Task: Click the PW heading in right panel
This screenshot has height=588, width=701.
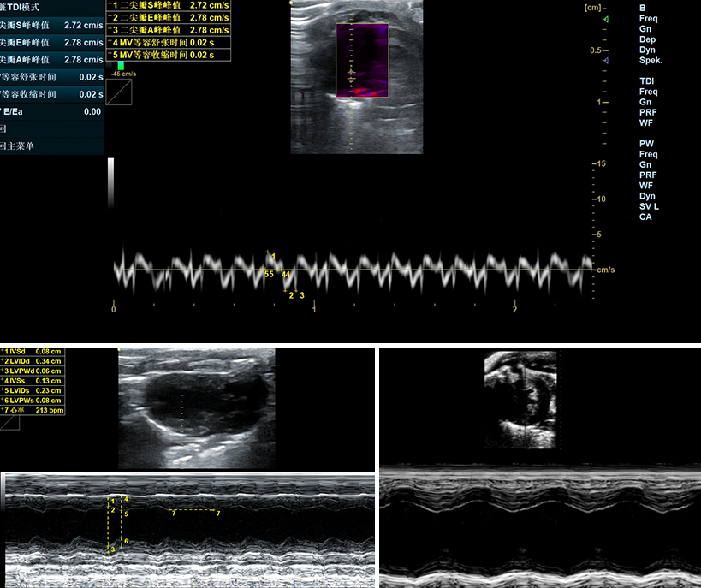Action: [646, 144]
